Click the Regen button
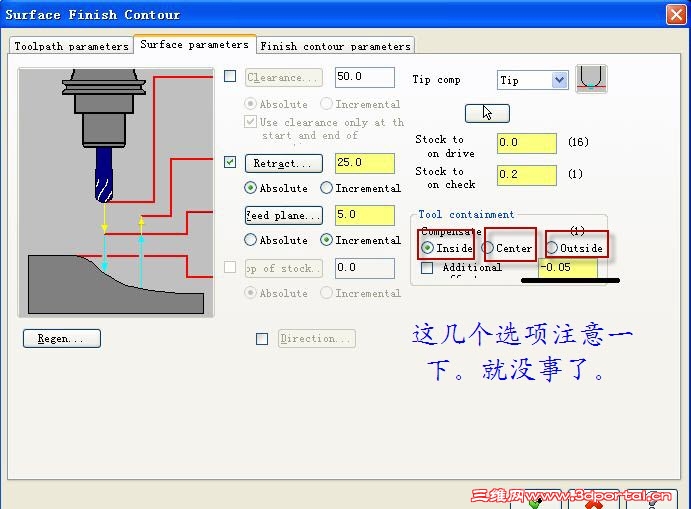 click(62, 338)
